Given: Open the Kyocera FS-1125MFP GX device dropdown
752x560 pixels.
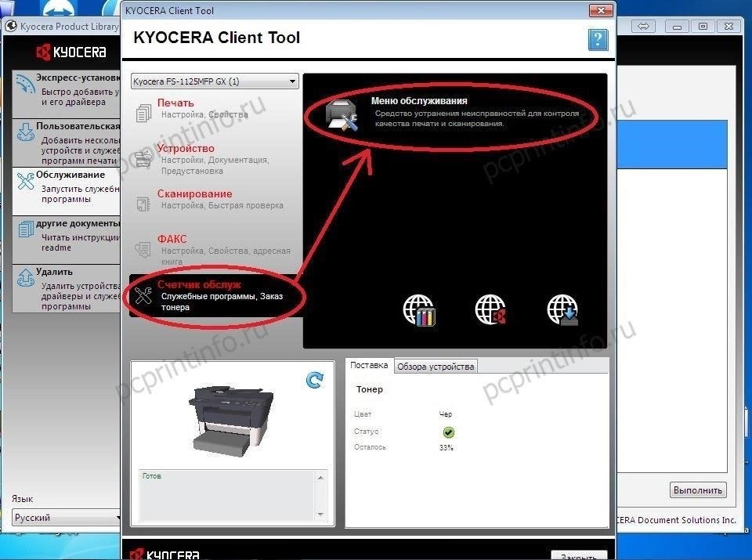Looking at the screenshot, I should click(215, 81).
